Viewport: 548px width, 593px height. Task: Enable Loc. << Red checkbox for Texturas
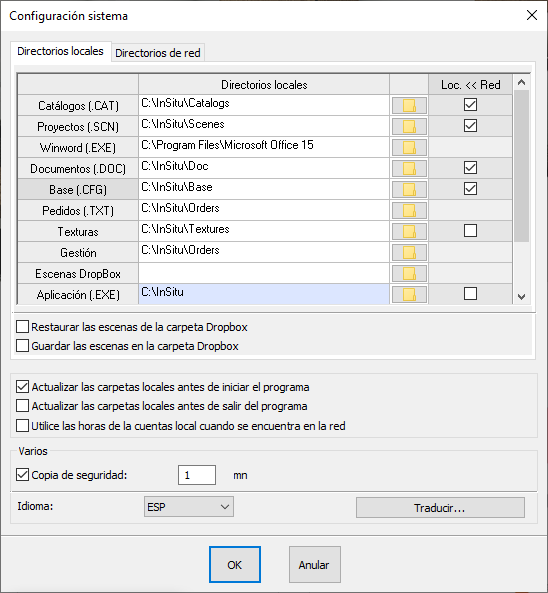point(470,230)
